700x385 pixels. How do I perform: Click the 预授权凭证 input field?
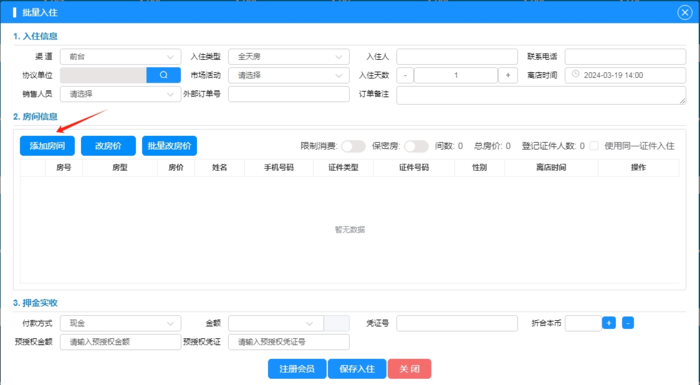(289, 342)
